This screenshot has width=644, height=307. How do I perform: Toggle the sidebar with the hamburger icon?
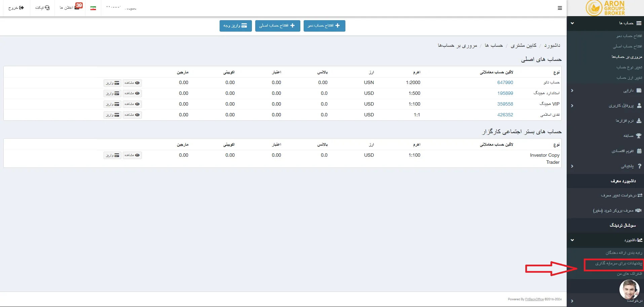(560, 8)
